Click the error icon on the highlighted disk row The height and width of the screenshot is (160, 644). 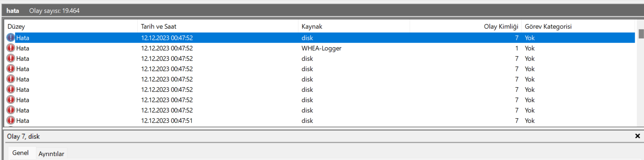11,38
